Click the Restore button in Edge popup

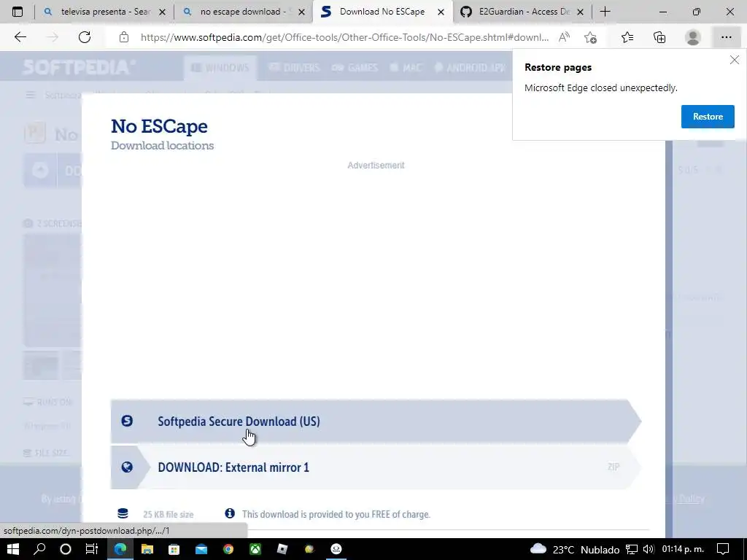tap(708, 117)
